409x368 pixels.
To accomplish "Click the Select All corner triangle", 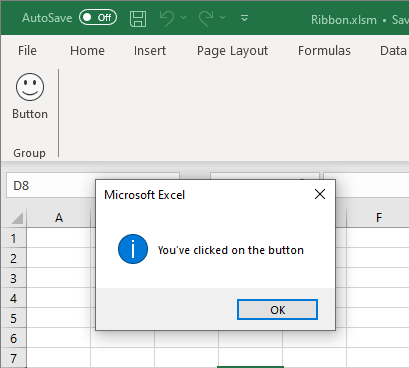I will (x=17, y=218).
